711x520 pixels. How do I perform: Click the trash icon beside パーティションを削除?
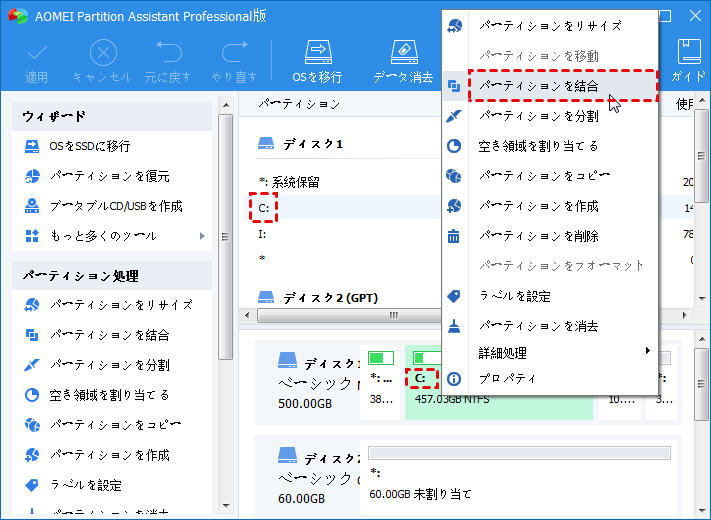click(454, 236)
